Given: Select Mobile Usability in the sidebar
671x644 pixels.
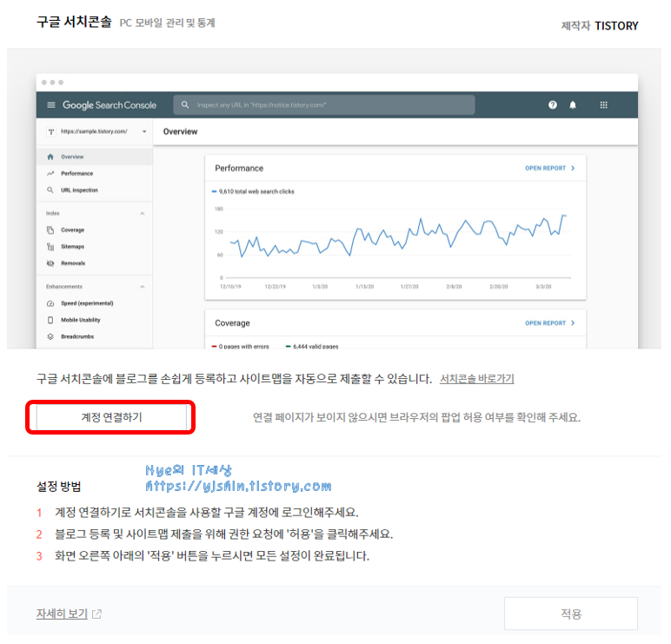Looking at the screenshot, I should pyautogui.click(x=94, y=320).
